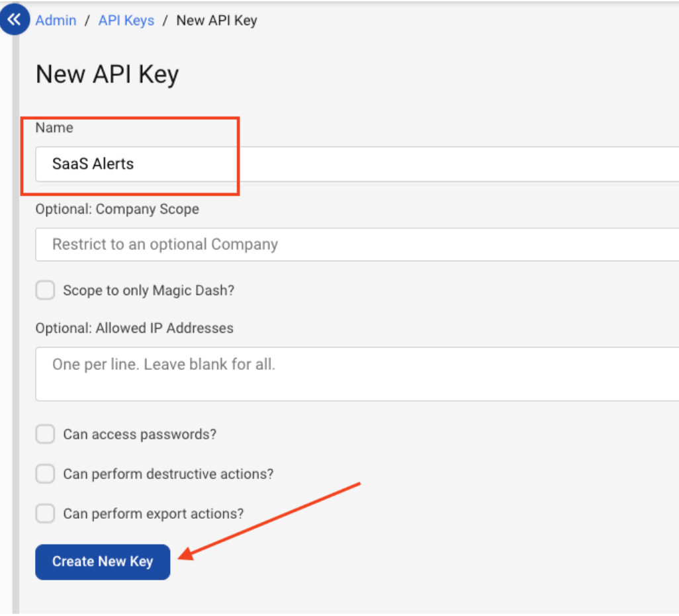Click the Scope to only Magic Dash label
The height and width of the screenshot is (616, 679).
[149, 290]
